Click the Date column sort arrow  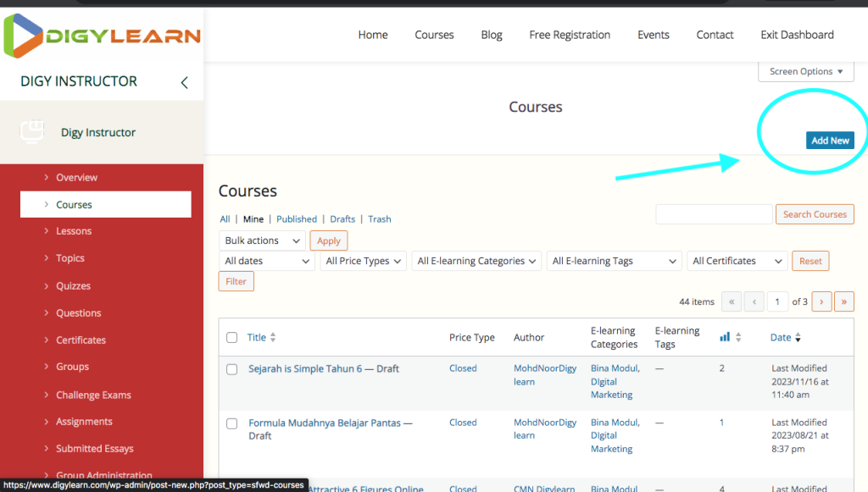(798, 338)
